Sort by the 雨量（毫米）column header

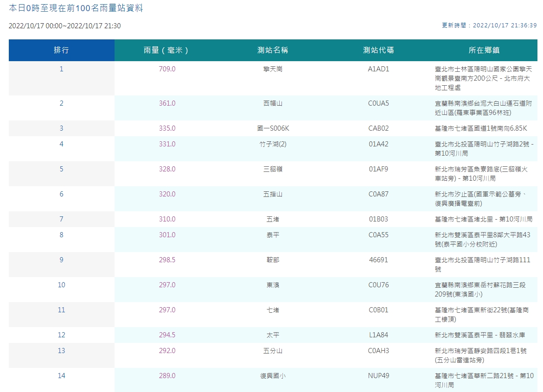click(167, 50)
